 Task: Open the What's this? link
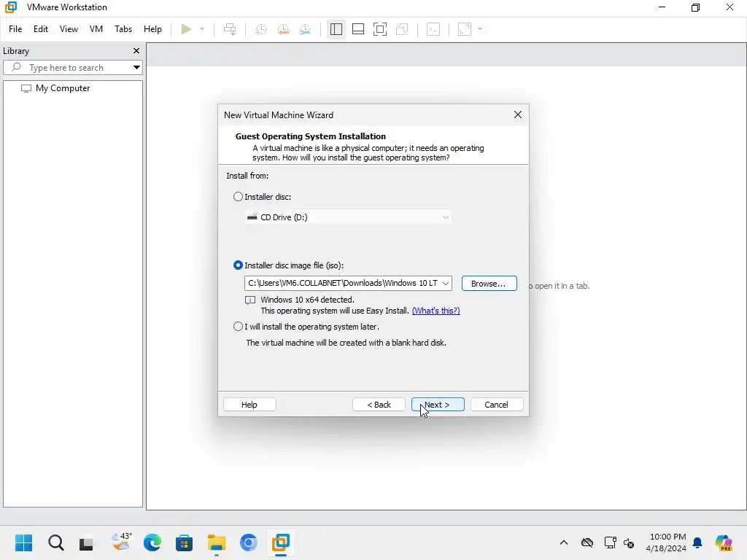[x=436, y=311]
